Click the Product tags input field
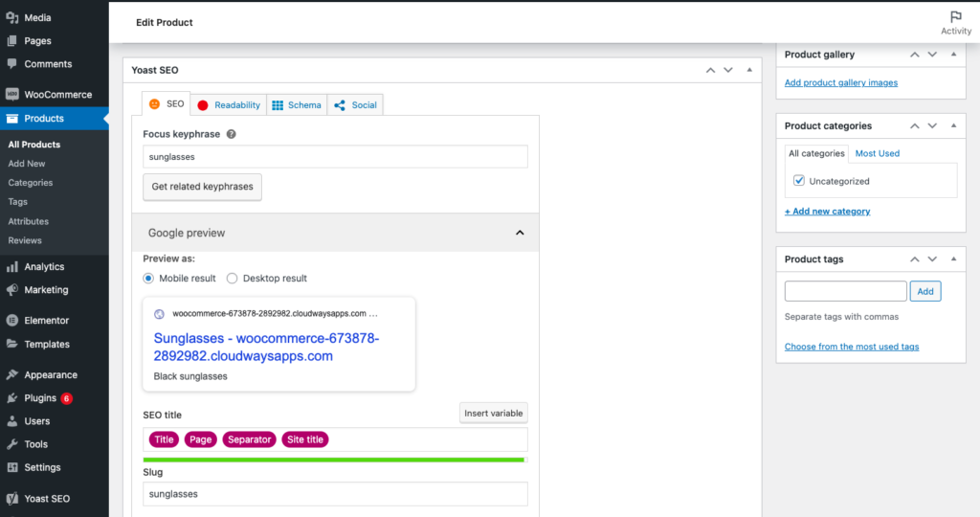Image resolution: width=980 pixels, height=517 pixels. tap(846, 291)
